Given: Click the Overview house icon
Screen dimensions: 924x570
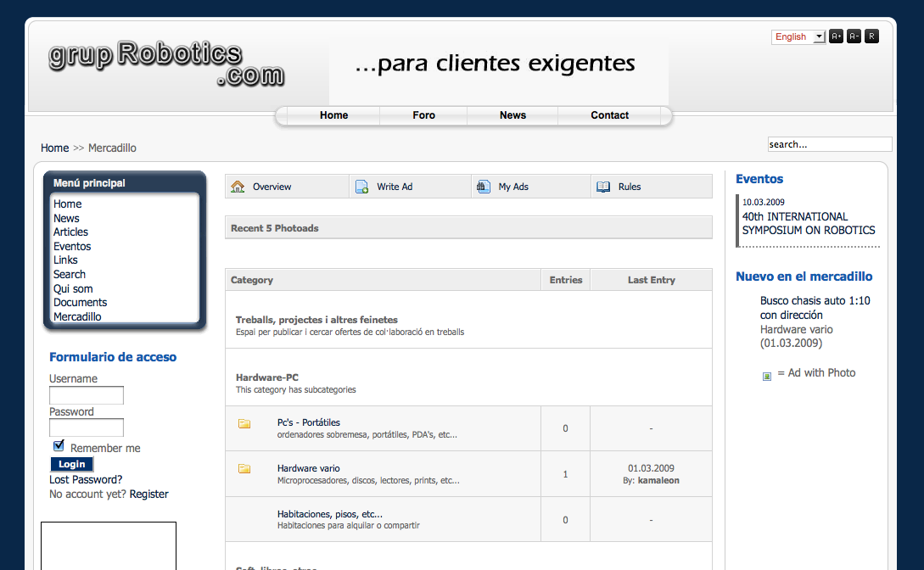Looking at the screenshot, I should click(238, 187).
